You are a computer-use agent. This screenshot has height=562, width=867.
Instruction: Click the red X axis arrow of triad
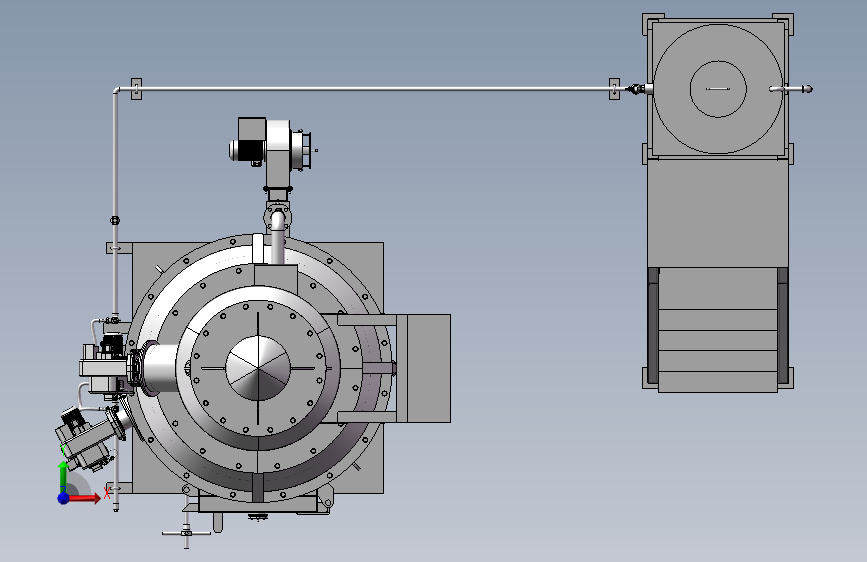(x=86, y=498)
